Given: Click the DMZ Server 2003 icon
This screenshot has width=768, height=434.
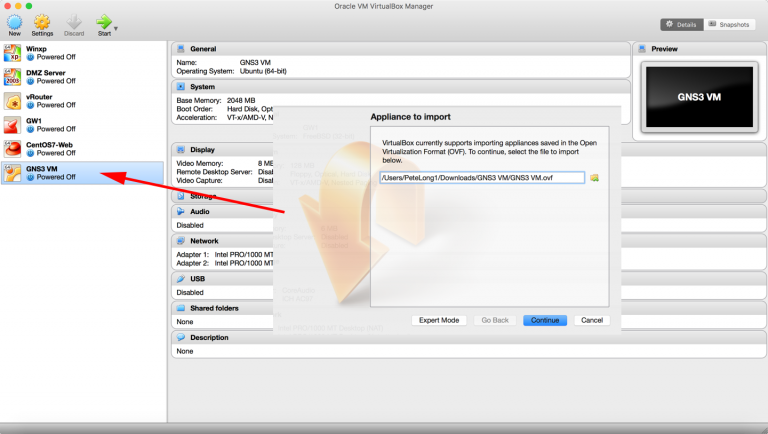Looking at the screenshot, I should click(x=12, y=77).
